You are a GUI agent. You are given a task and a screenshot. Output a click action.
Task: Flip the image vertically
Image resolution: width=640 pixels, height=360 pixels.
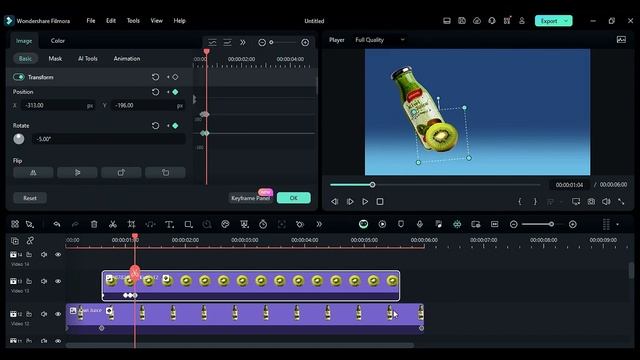[x=77, y=173]
